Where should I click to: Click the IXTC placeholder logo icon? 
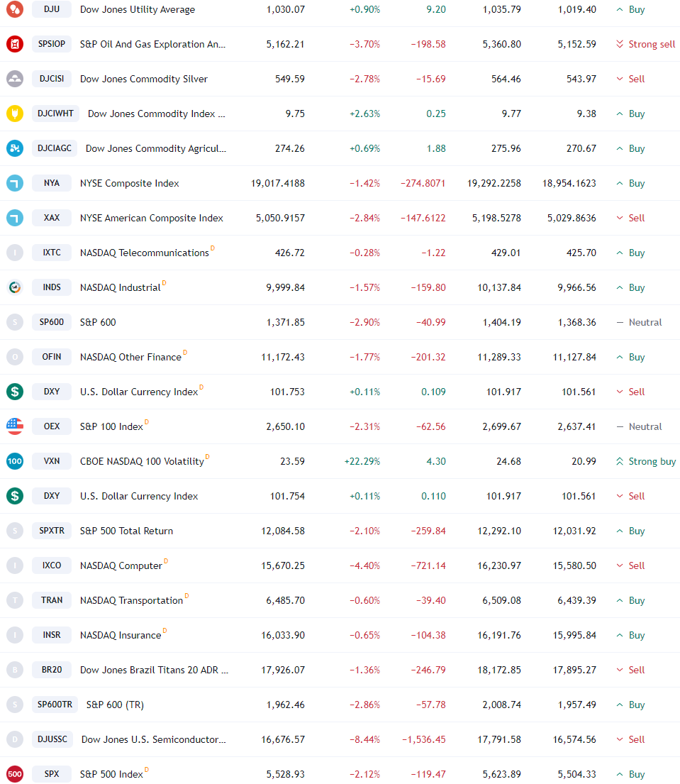pyautogui.click(x=15, y=253)
